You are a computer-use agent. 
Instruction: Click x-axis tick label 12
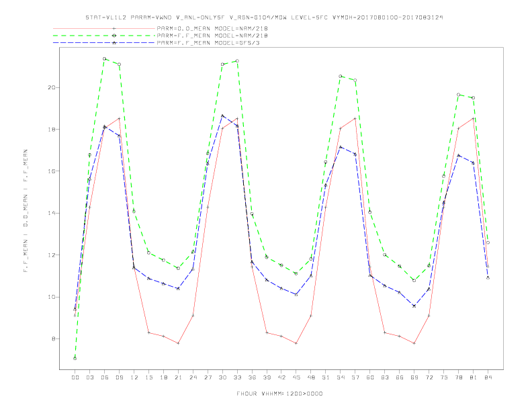[x=134, y=377]
